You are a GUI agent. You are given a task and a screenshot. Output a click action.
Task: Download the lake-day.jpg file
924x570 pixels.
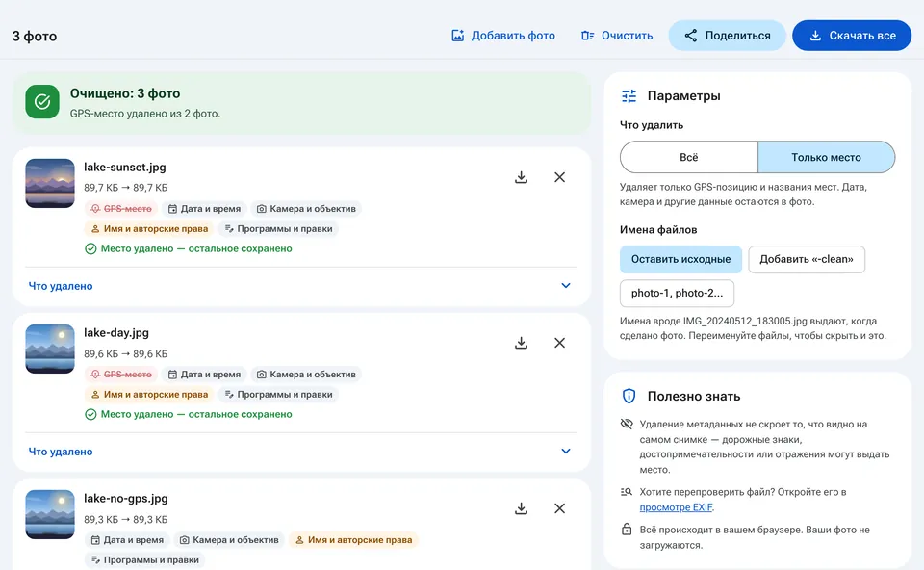point(521,343)
